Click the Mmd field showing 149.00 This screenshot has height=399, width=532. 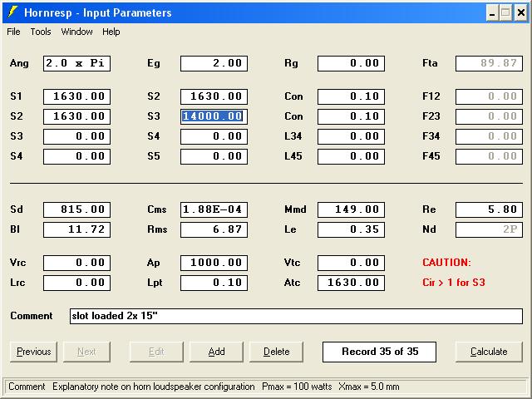(x=351, y=209)
